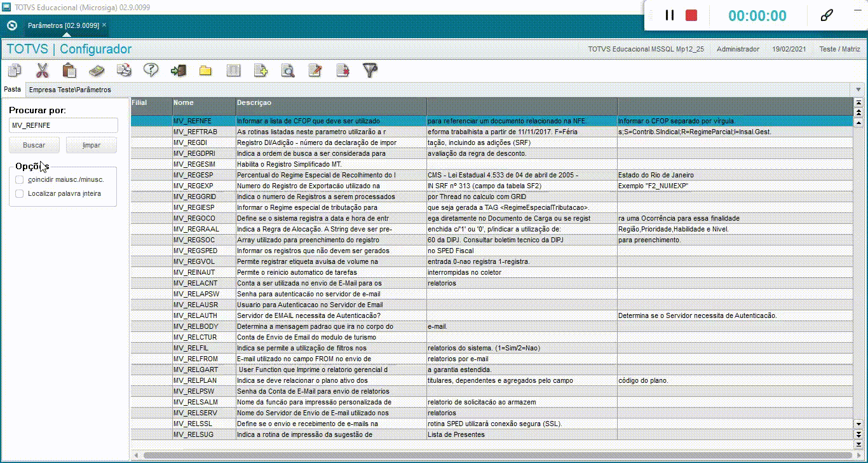868x463 pixels.
Task: Expand the Pasta path dropdown arrow
Action: pyautogui.click(x=859, y=90)
